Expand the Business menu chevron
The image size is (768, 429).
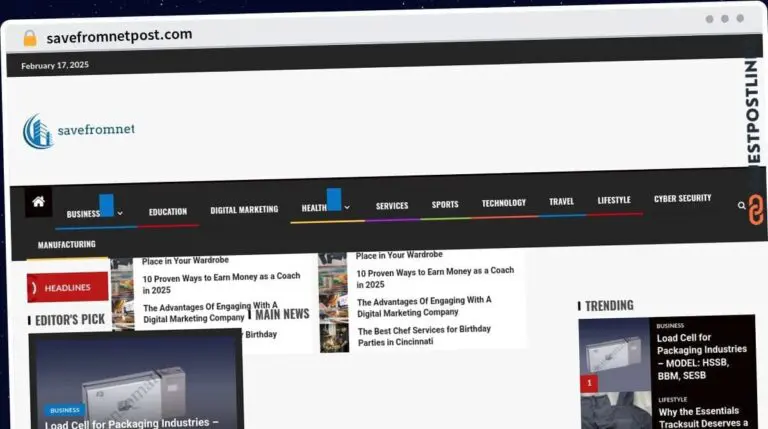pyautogui.click(x=120, y=213)
